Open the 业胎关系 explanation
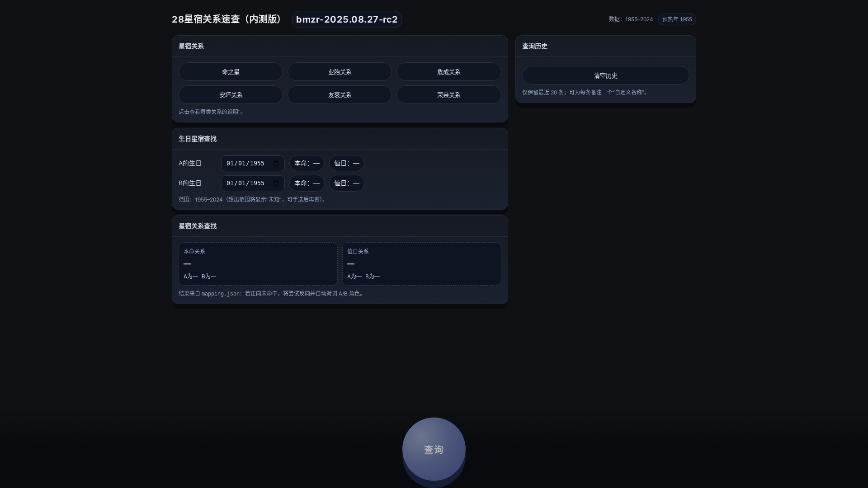Screen dimensions: 868x488 pyautogui.click(x=340, y=72)
